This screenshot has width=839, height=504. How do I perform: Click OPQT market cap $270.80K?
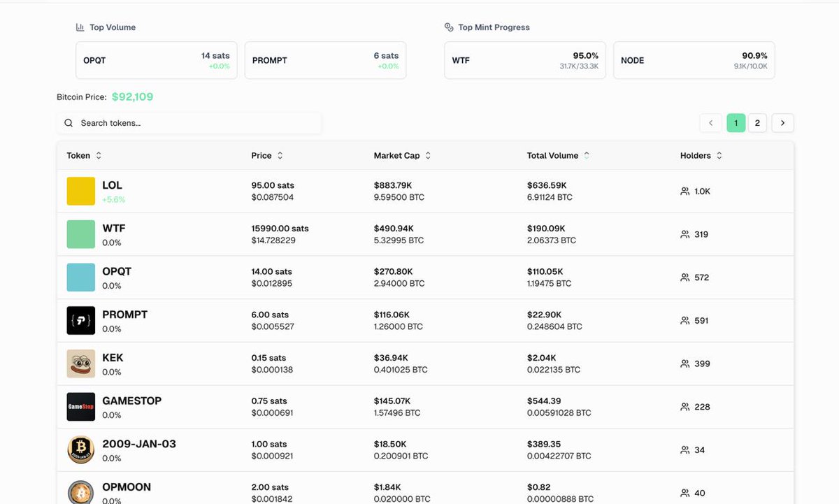(393, 272)
